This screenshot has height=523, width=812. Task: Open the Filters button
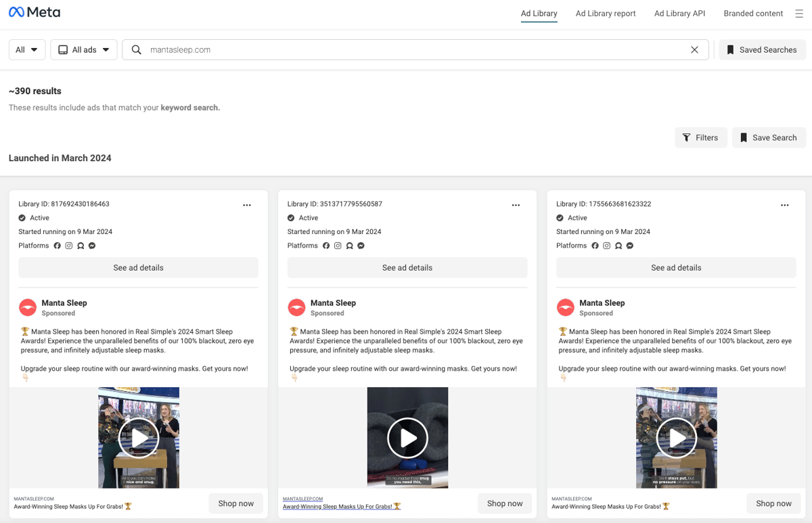point(700,137)
